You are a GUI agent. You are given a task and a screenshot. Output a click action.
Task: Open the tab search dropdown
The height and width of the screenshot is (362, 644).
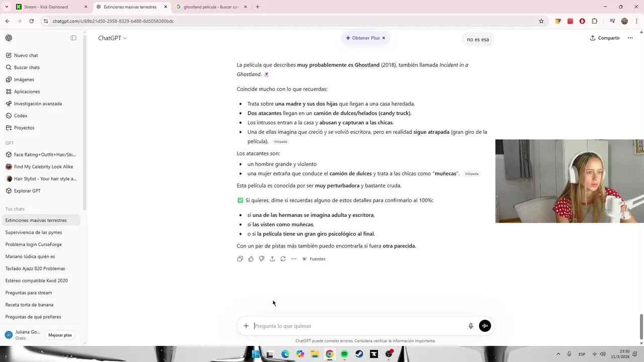click(x=7, y=7)
